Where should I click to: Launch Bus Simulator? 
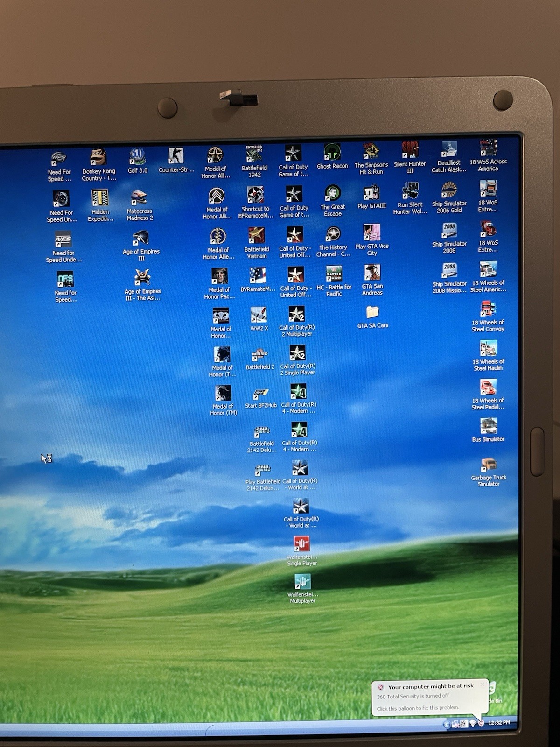coord(488,430)
